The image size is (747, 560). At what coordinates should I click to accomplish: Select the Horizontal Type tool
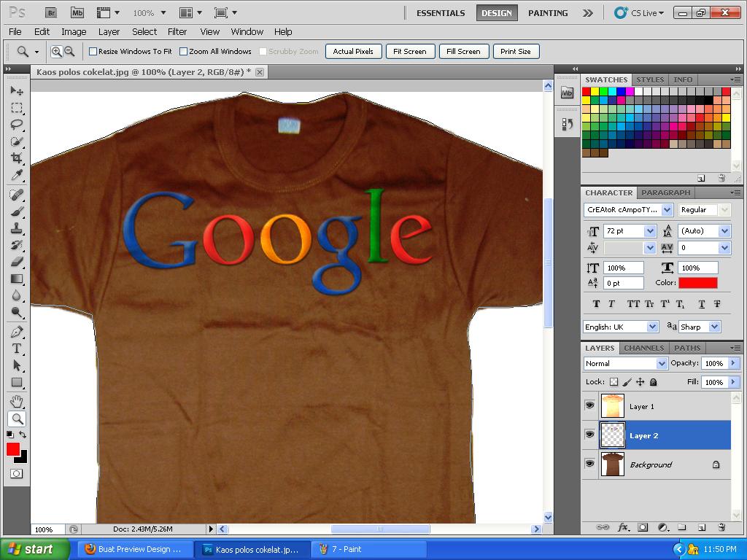(x=17, y=349)
